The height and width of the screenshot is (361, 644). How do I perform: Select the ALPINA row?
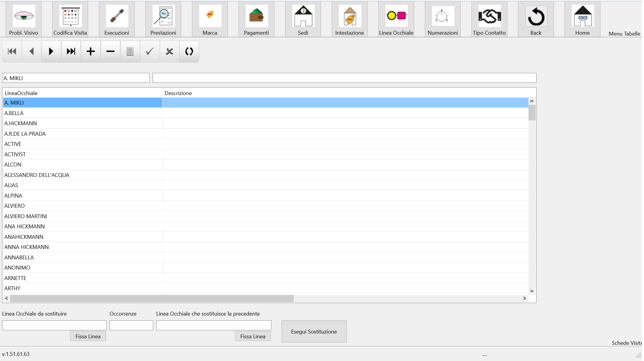[266, 195]
